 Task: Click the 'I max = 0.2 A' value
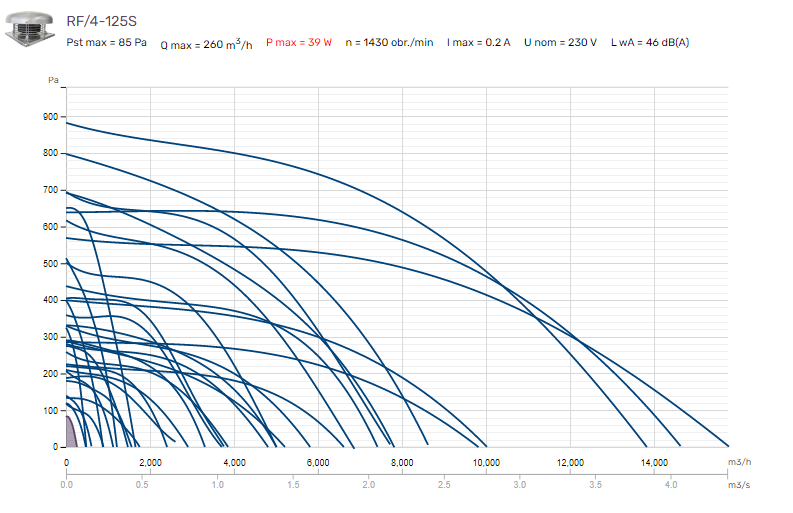(x=478, y=42)
